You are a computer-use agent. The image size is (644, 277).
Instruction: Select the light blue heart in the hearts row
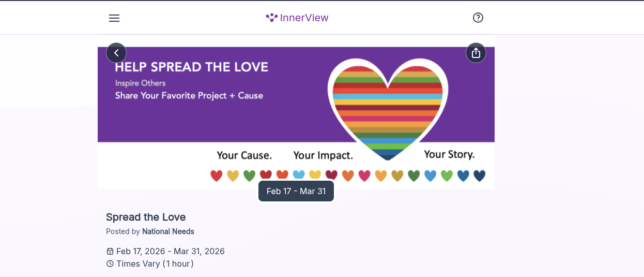tap(299, 176)
